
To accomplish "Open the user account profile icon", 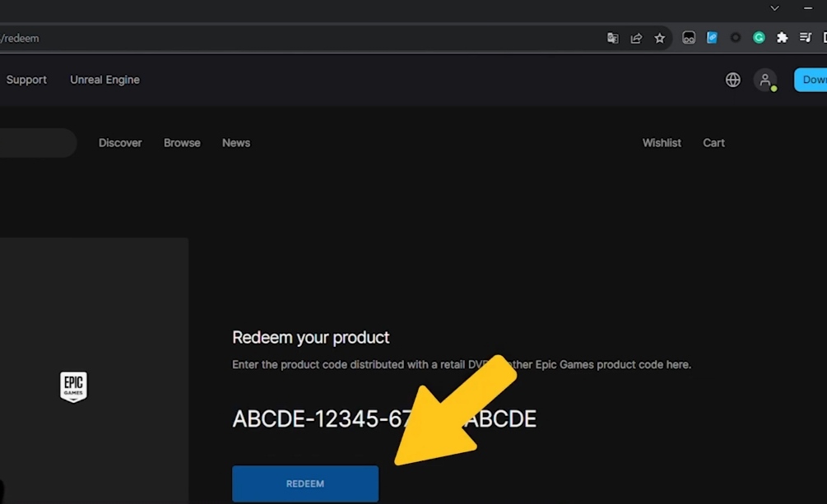I will 764,80.
